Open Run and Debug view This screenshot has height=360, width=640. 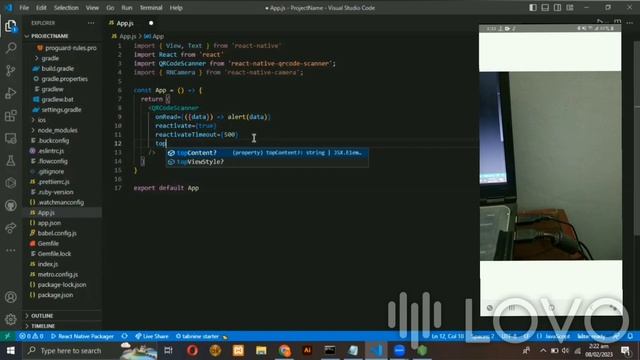coord(11,93)
